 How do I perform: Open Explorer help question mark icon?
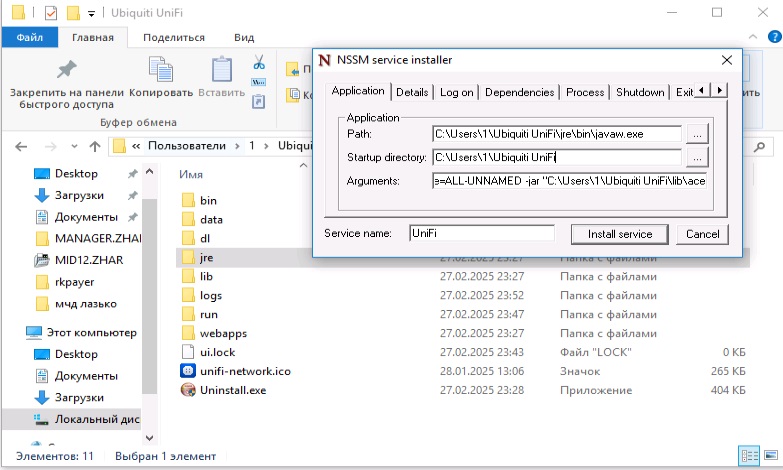775,36
